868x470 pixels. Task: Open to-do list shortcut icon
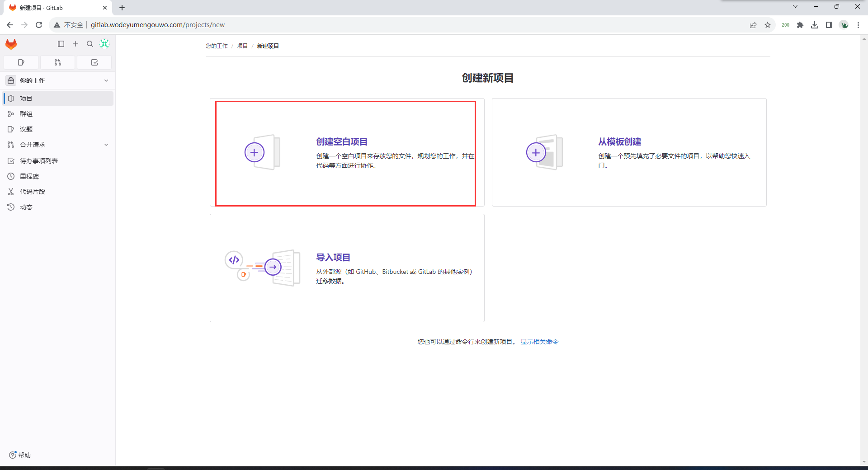94,62
